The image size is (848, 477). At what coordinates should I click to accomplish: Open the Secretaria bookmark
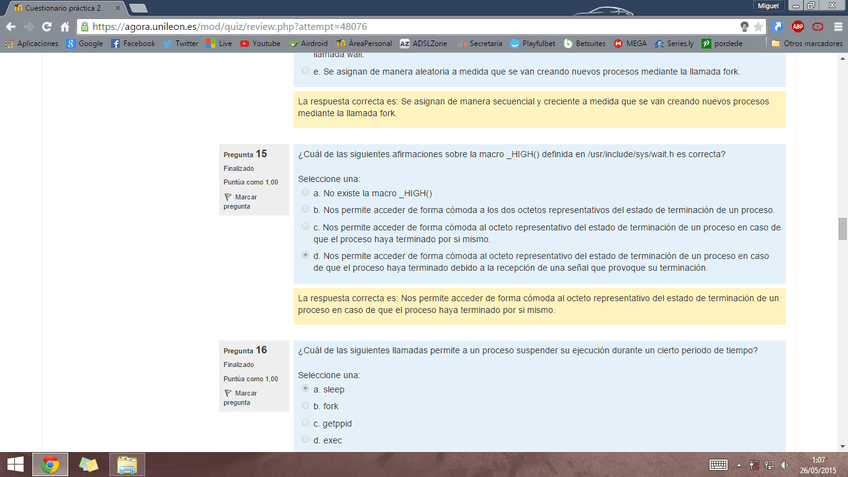[480, 43]
